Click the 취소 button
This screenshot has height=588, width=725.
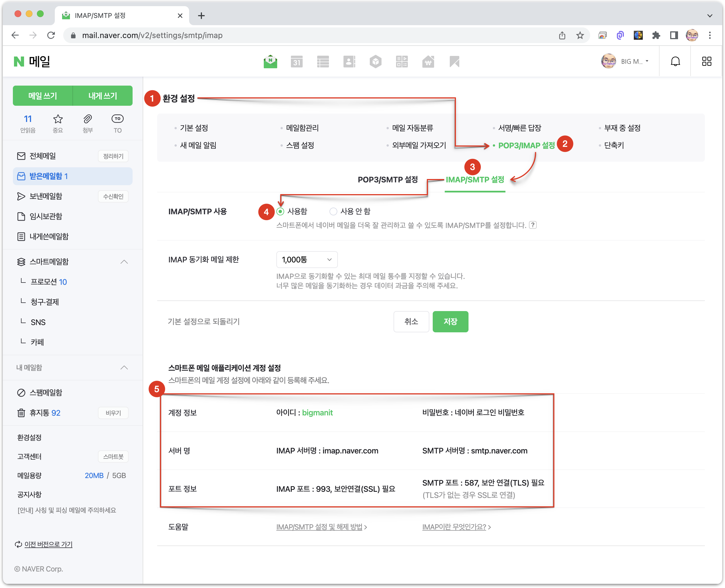tap(411, 321)
